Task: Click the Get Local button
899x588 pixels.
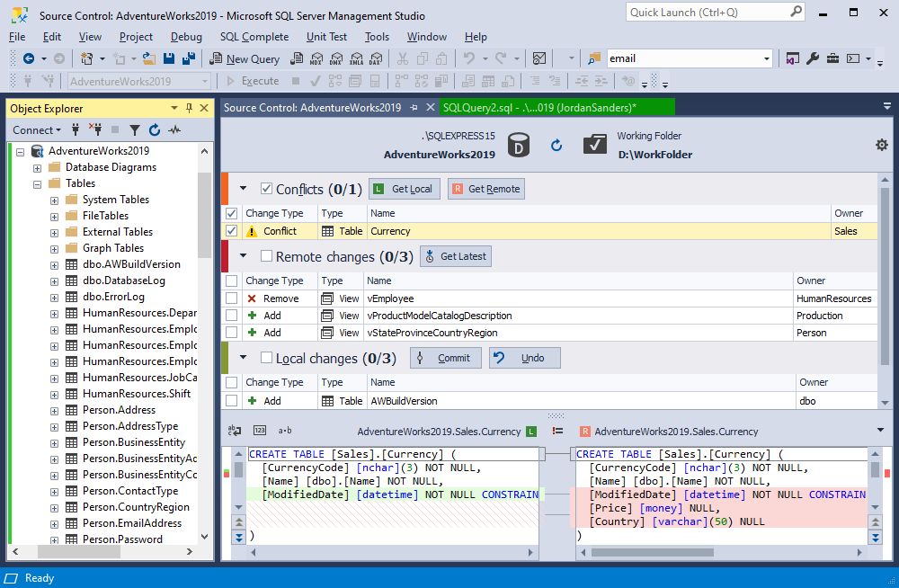Action: click(405, 189)
